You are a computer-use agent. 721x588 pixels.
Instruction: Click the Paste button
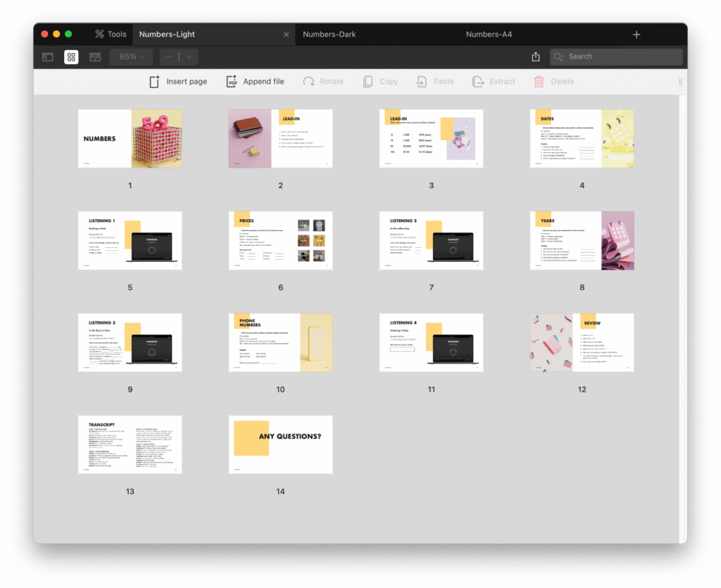point(434,82)
